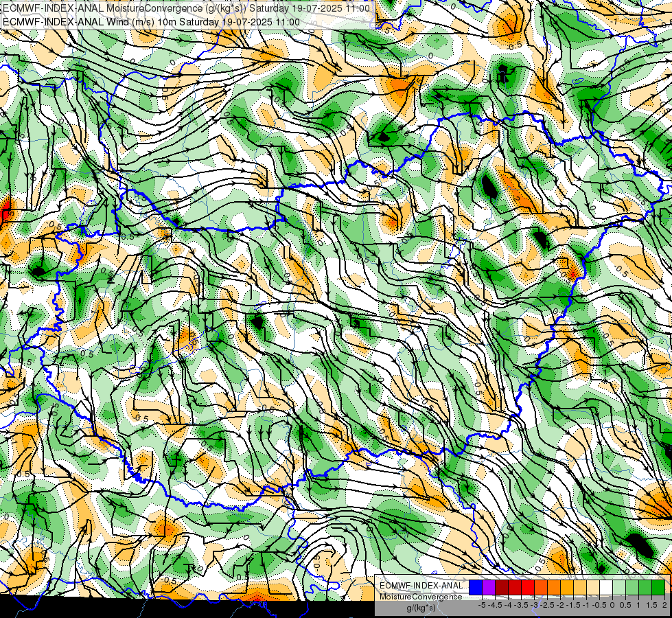
Task: Click the blue legend swatch
Action: tap(476, 587)
